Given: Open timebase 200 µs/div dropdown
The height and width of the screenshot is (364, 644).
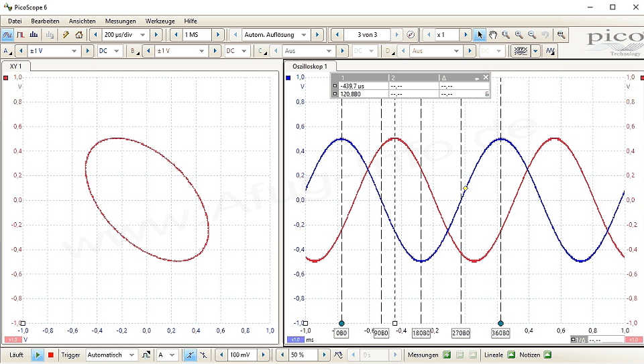Looking at the screenshot, I should 142,35.
